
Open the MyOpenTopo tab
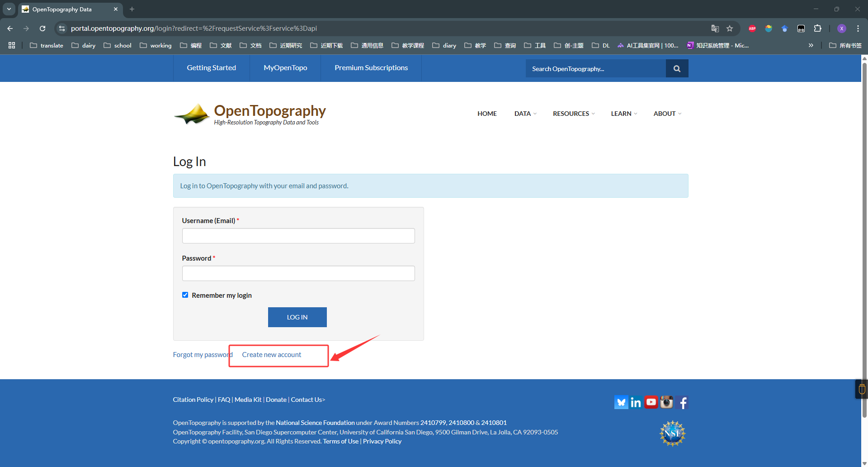tap(285, 68)
